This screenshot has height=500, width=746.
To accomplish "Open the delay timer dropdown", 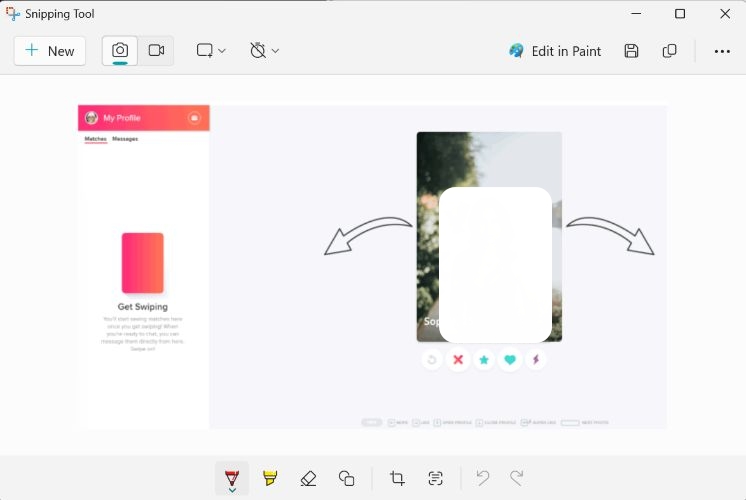I will [x=264, y=50].
